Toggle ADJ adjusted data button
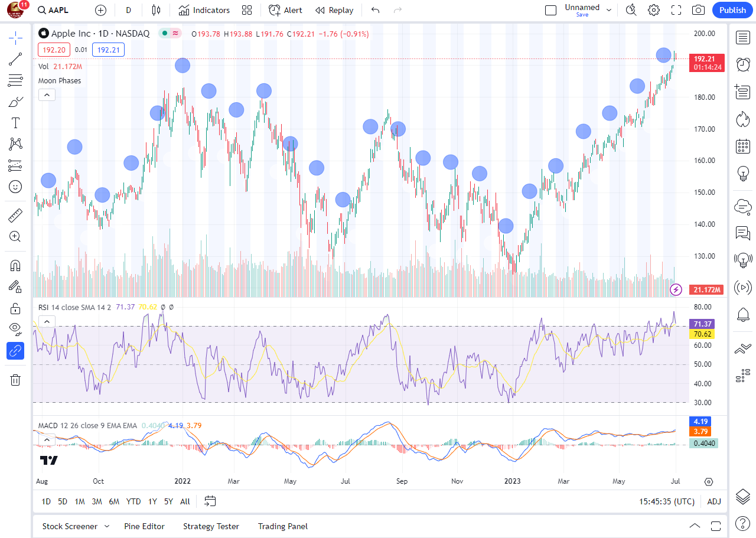756x538 pixels. click(714, 501)
